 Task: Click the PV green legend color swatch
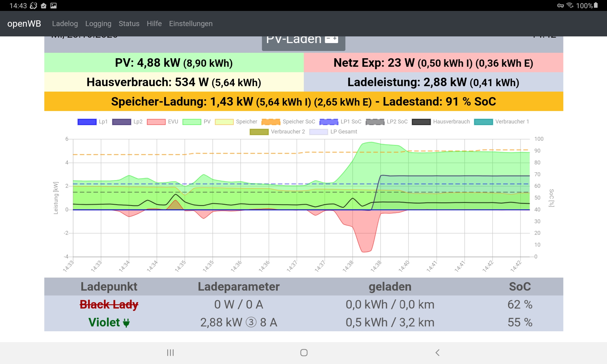coord(192,122)
